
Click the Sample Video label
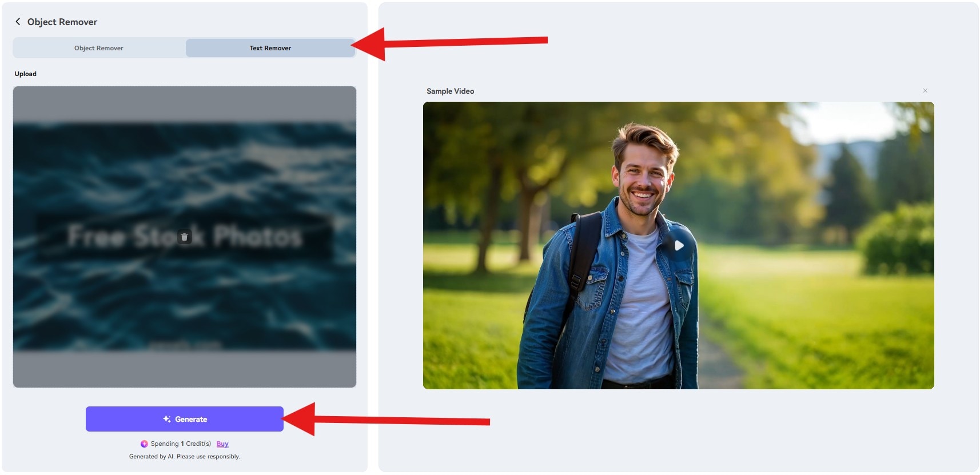coord(450,91)
